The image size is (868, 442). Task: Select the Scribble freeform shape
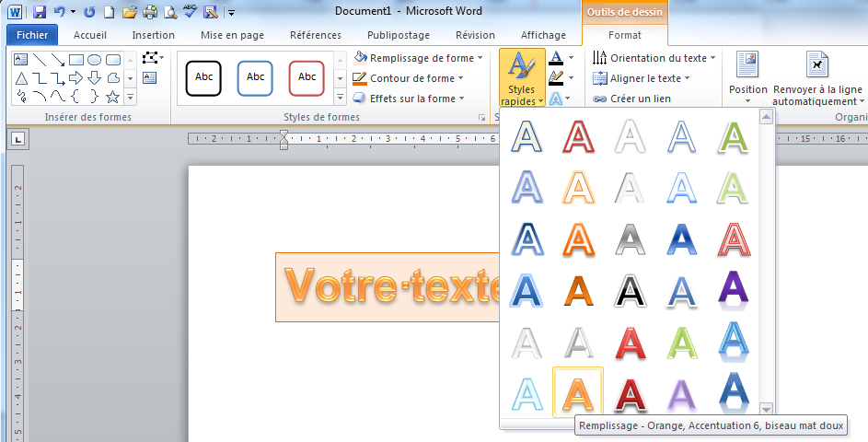pyautogui.click(x=20, y=97)
